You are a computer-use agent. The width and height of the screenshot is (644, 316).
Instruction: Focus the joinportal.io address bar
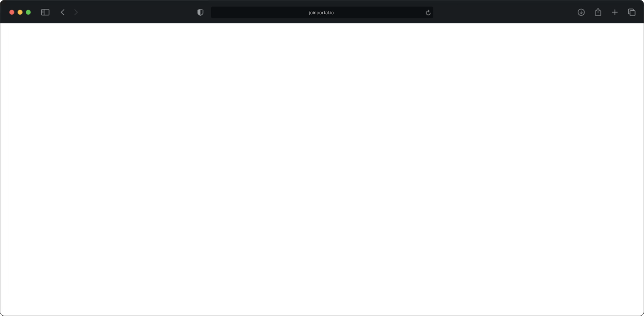[x=322, y=13]
